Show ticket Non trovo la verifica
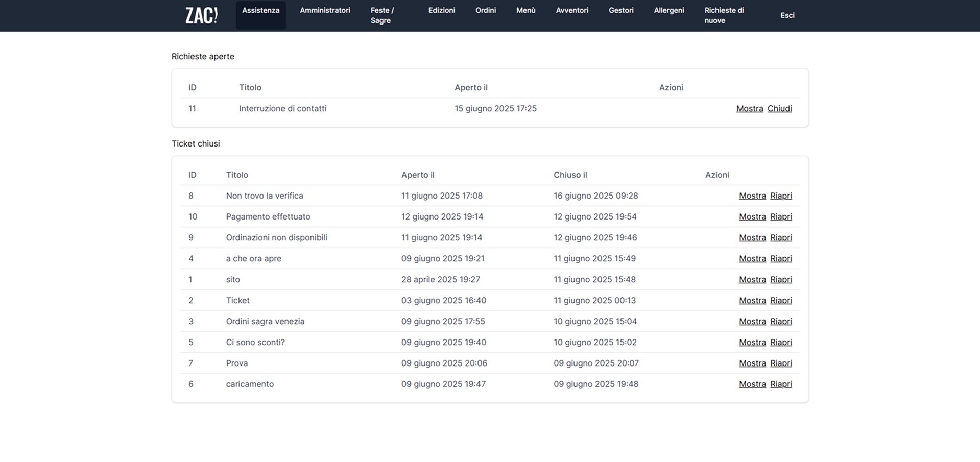 click(752, 196)
